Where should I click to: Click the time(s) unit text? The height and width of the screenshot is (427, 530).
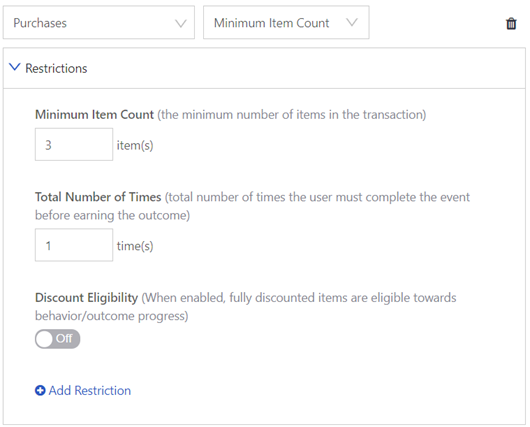coord(135,246)
